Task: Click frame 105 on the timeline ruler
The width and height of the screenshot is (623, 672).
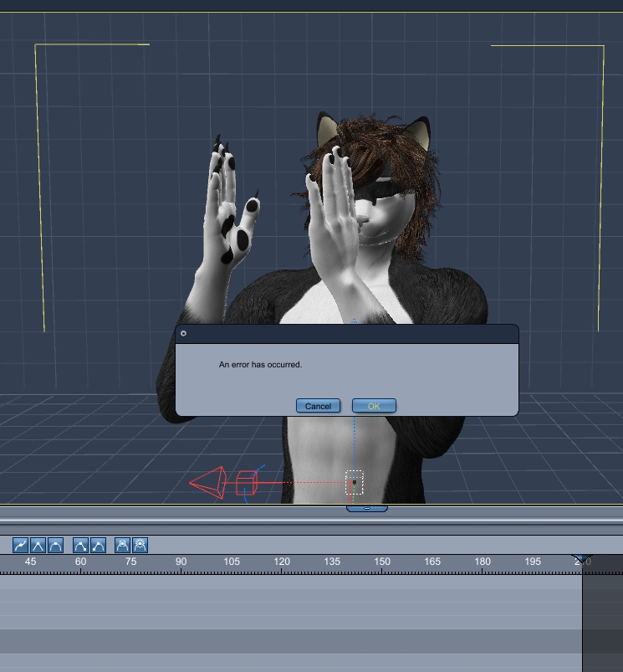Action: [x=232, y=562]
